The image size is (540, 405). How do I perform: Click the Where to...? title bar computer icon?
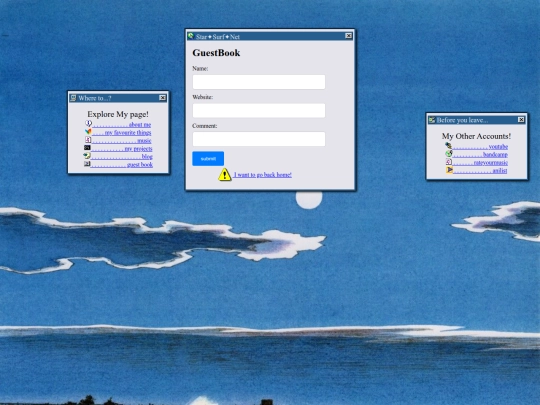tap(73, 98)
